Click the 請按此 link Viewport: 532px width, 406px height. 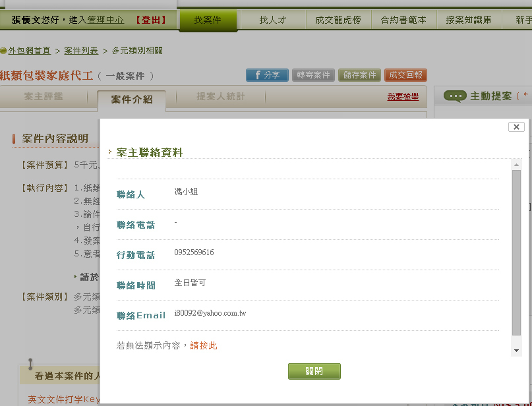(x=204, y=345)
